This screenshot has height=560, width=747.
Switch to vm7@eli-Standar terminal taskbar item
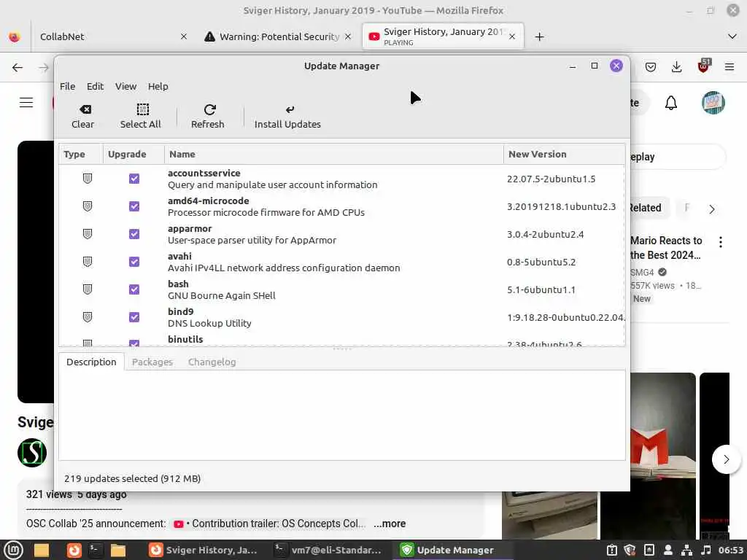[x=329, y=551]
